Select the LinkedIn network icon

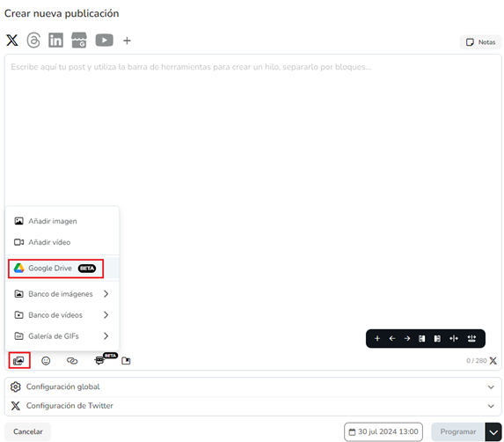(55, 41)
